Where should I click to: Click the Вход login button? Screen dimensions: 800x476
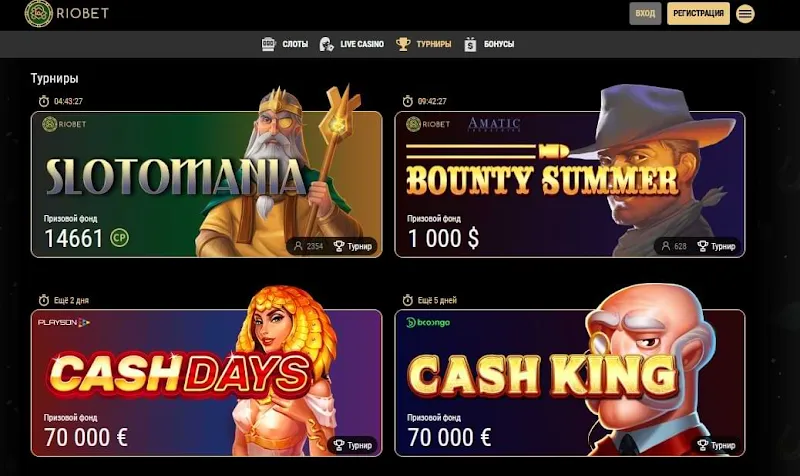(x=645, y=13)
